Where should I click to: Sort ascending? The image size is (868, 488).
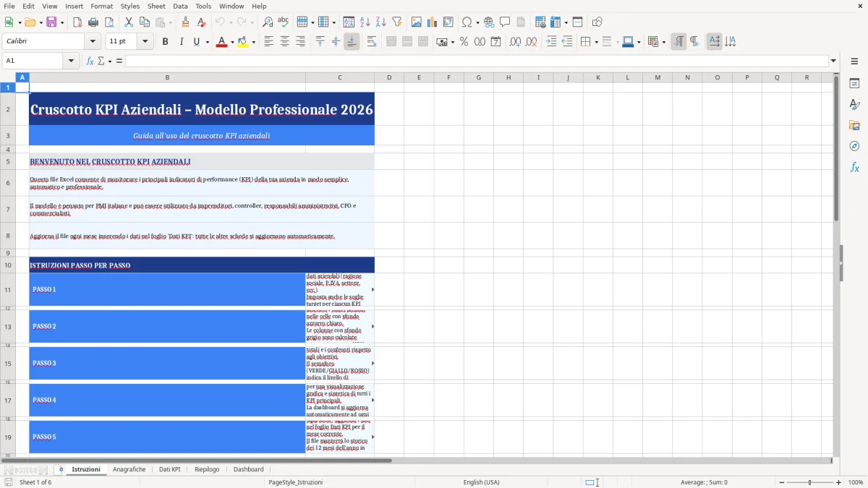[x=365, y=22]
